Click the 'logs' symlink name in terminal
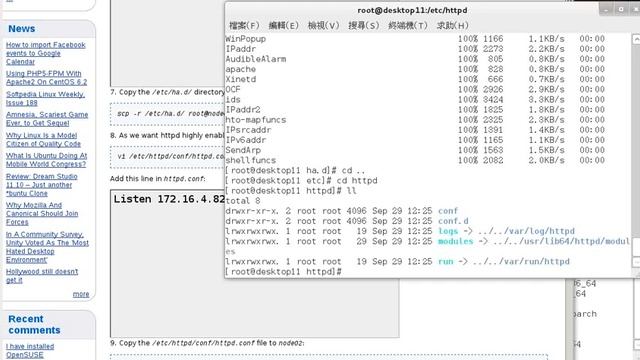 (x=448, y=231)
